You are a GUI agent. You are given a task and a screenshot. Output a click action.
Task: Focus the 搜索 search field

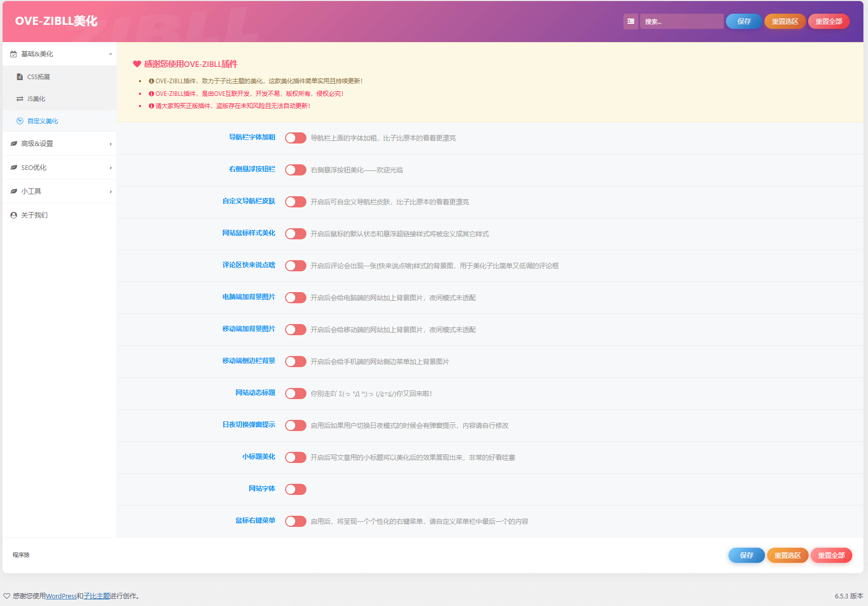tap(682, 21)
